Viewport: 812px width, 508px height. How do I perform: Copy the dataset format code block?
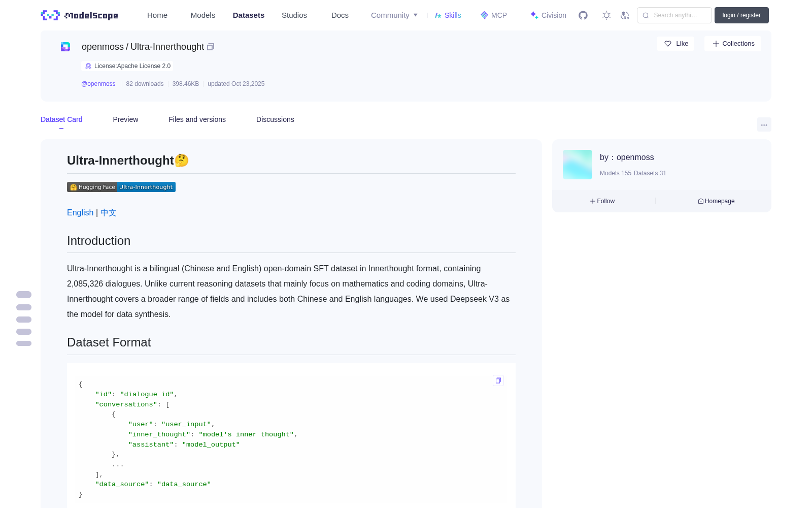point(498,380)
